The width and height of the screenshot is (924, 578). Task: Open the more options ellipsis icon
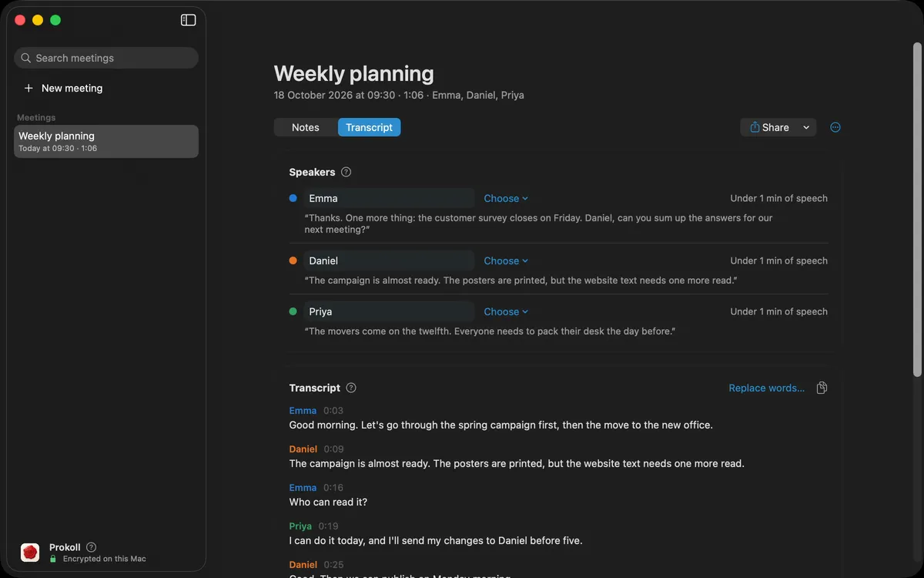[835, 127]
